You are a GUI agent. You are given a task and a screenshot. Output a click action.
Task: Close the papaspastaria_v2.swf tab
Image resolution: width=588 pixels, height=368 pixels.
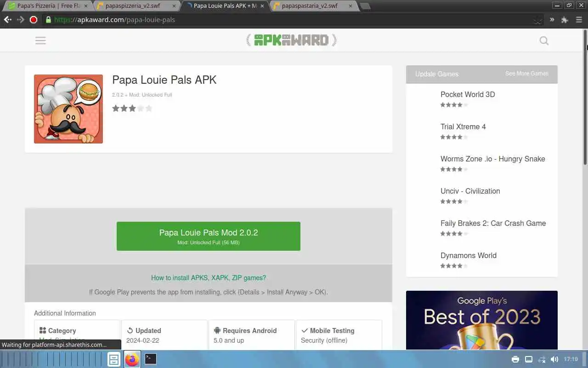click(350, 6)
